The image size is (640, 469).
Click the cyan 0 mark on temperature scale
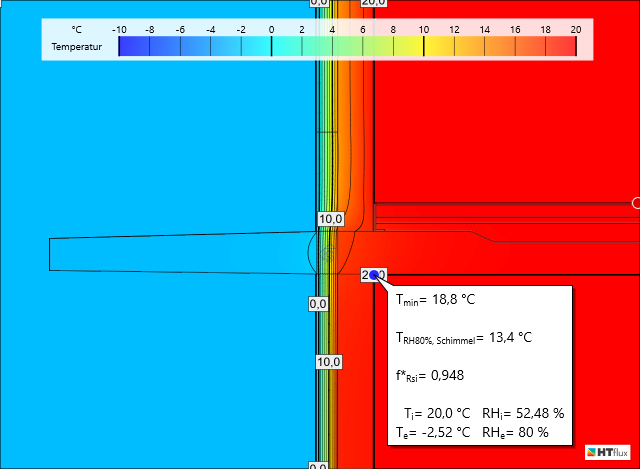272,47
